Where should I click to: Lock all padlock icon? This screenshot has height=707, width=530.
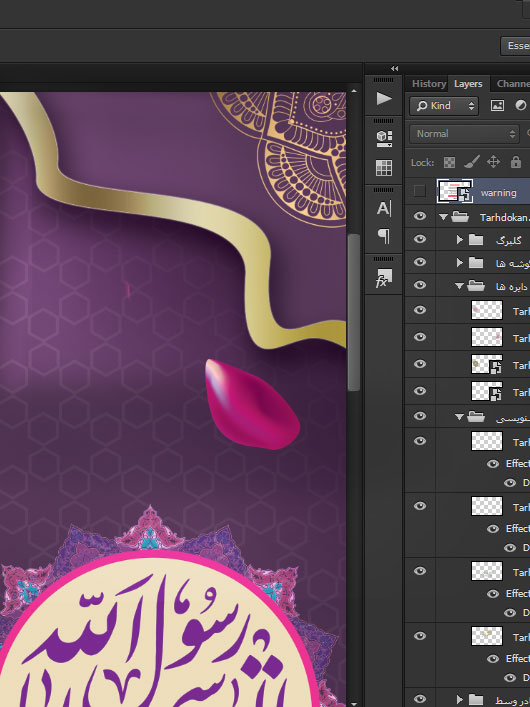click(x=516, y=162)
